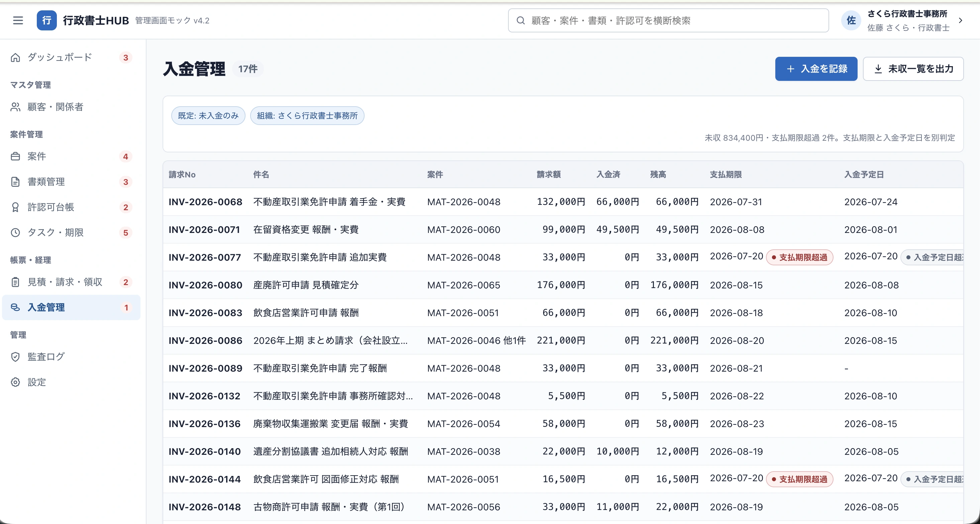Click case MAT-2026-0038
This screenshot has height=524, width=980.
(x=463, y=451)
